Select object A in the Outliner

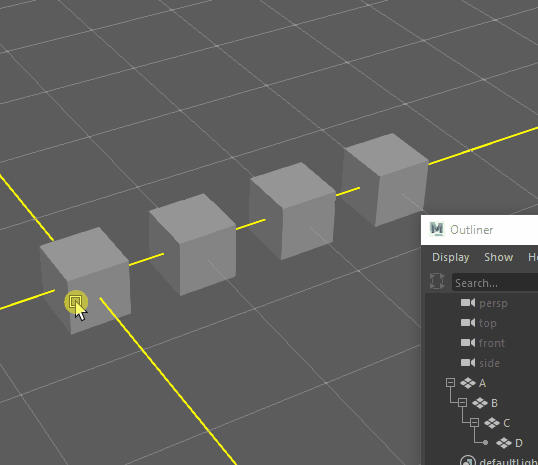tap(482, 383)
